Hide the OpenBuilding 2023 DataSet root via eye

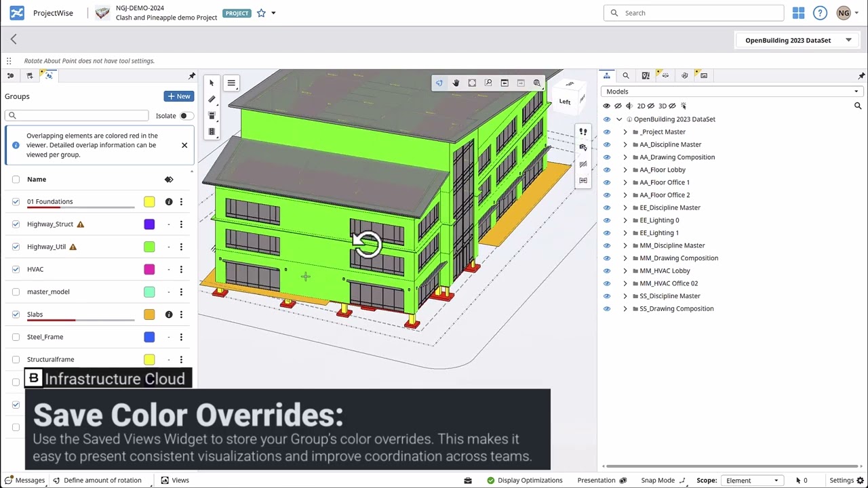(607, 119)
